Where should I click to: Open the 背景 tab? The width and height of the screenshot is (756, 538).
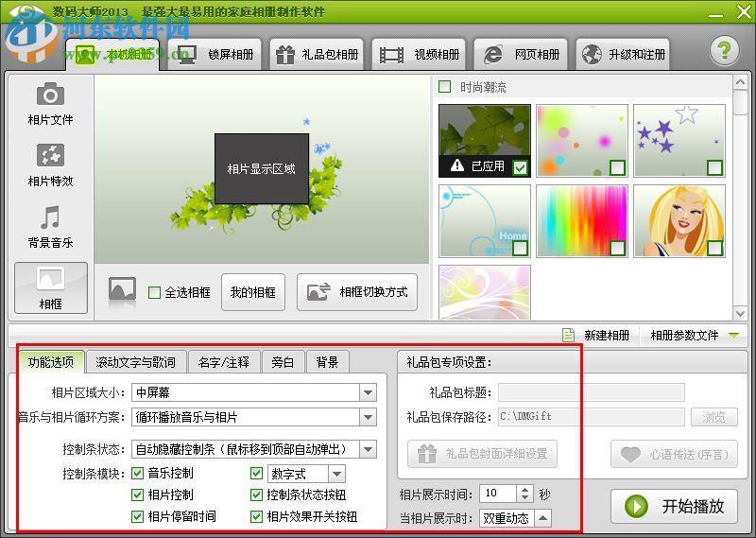(x=327, y=362)
